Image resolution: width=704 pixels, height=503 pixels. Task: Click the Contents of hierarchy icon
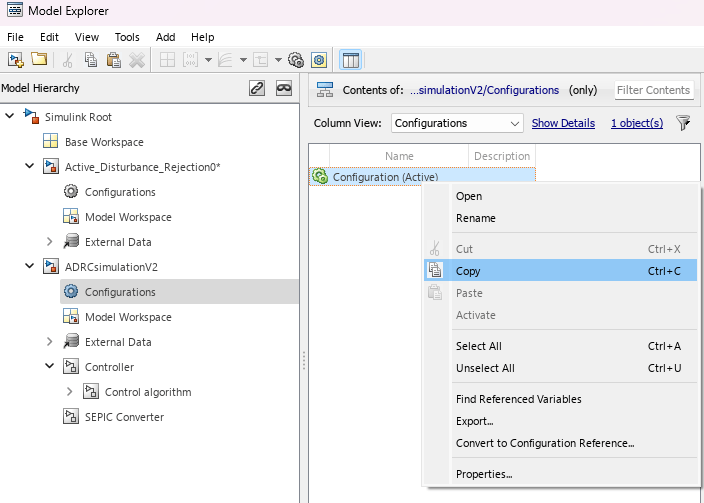[325, 90]
